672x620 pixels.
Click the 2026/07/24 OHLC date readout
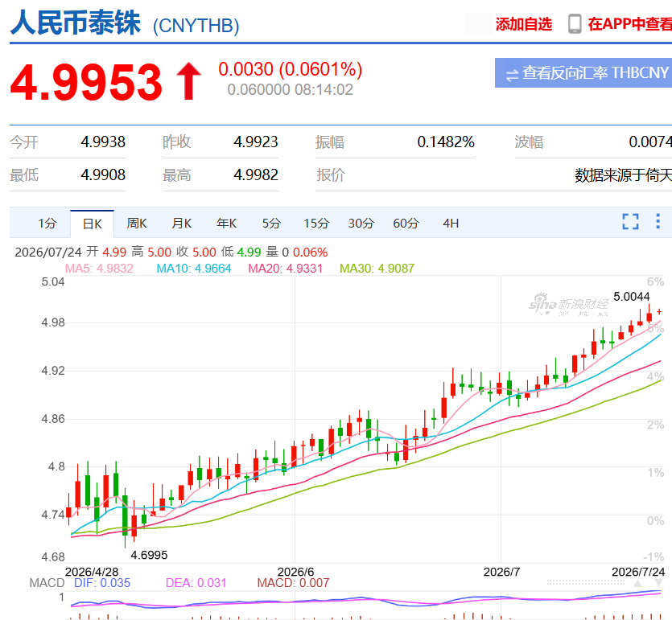click(x=48, y=253)
